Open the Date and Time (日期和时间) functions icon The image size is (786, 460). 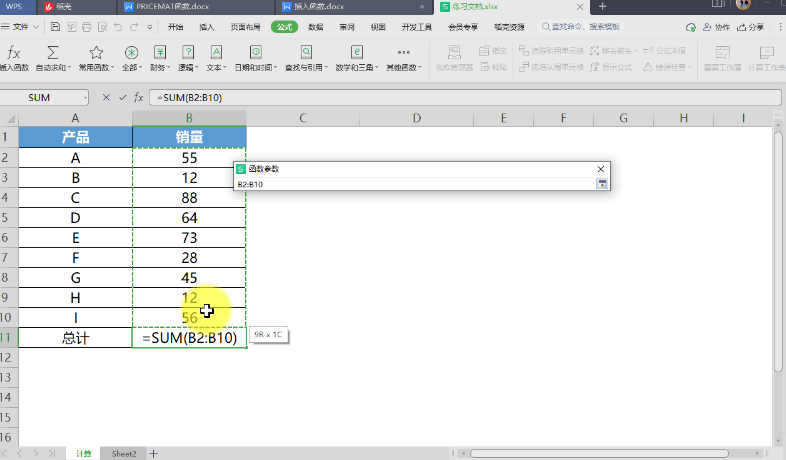click(256, 52)
